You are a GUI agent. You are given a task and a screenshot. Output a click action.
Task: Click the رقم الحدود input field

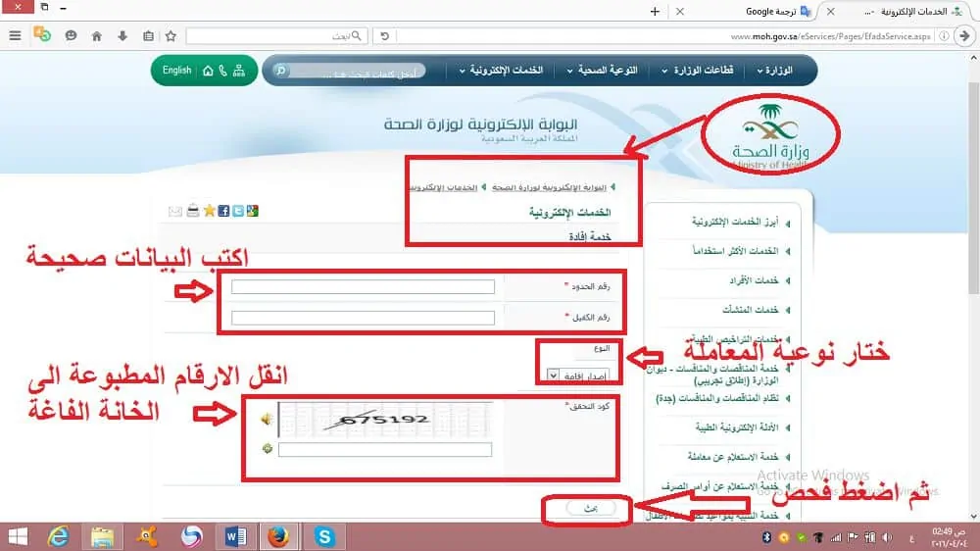point(363,287)
